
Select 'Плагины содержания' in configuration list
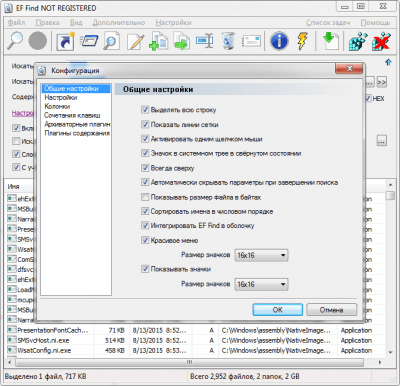[76, 133]
